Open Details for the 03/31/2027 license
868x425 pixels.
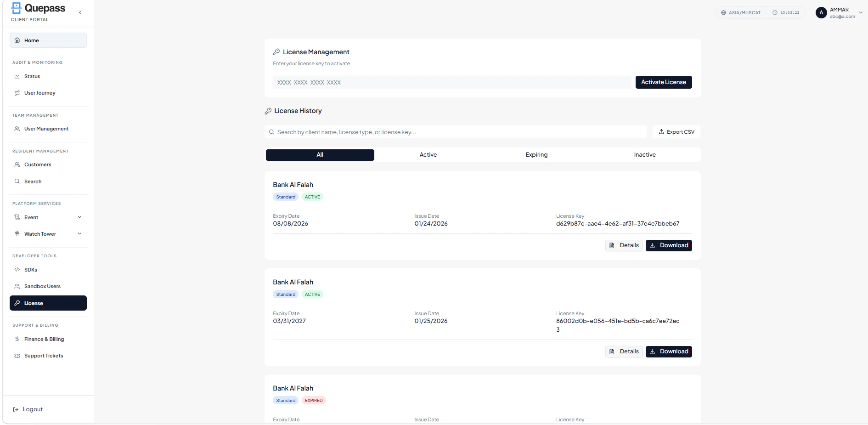pyautogui.click(x=624, y=351)
